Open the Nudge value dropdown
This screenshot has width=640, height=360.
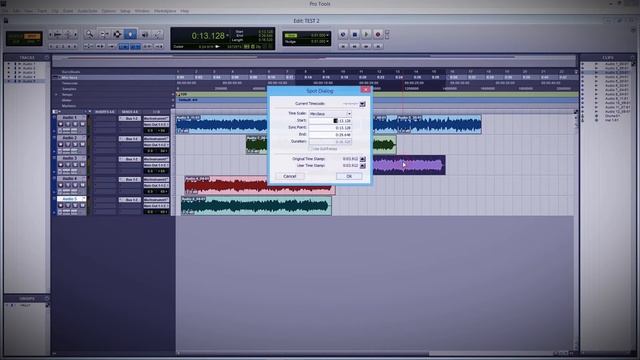point(328,42)
